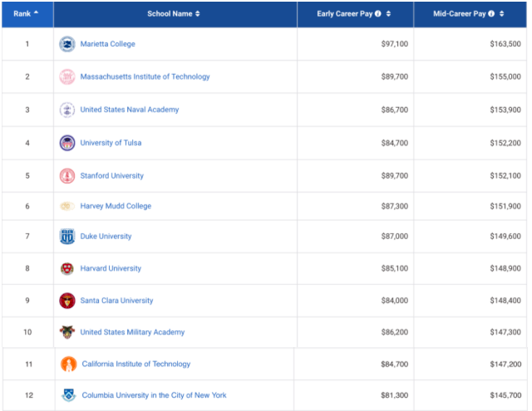The width and height of the screenshot is (532, 411).
Task: Open the Massachusetts Institute of Technology link
Action: coord(145,76)
